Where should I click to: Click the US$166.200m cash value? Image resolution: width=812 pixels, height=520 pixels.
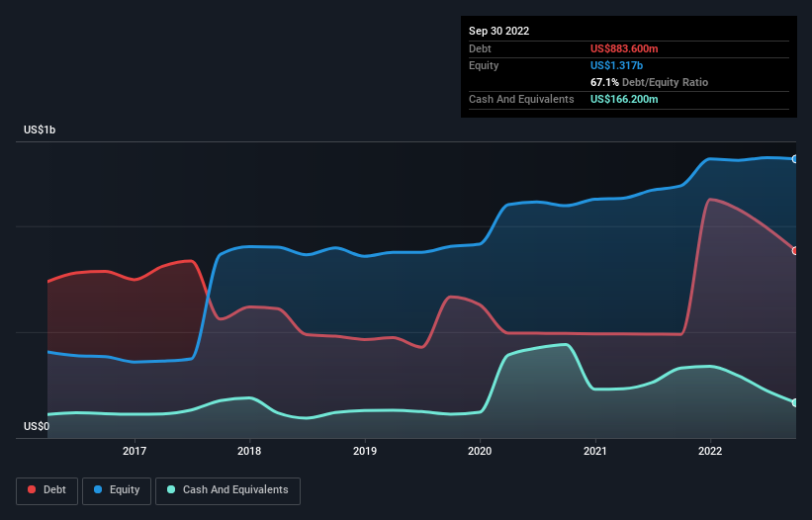624,99
